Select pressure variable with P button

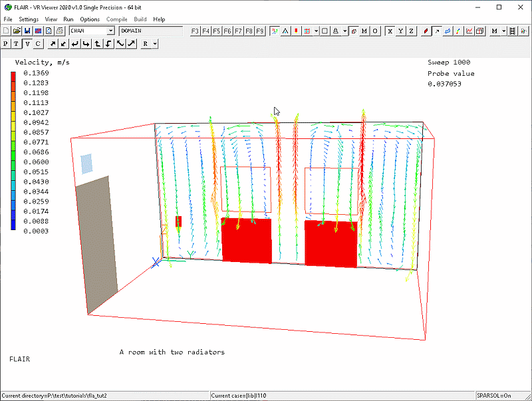pyautogui.click(x=6, y=44)
